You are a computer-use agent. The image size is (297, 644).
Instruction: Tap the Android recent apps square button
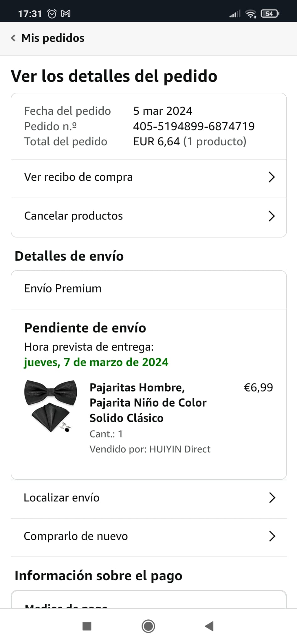click(87, 626)
